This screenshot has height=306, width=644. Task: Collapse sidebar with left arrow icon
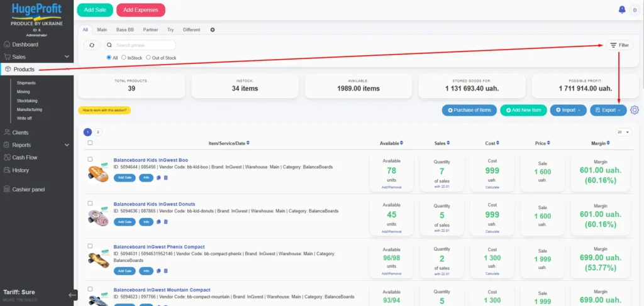click(x=73, y=295)
